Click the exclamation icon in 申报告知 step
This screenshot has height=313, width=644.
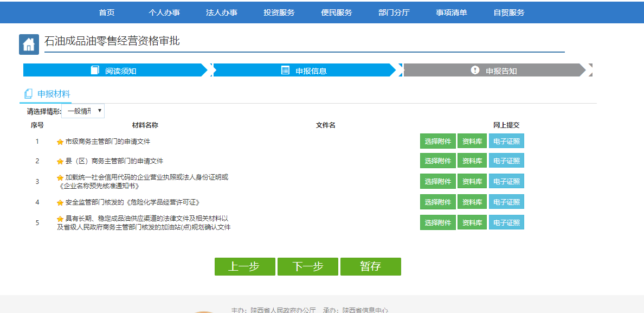pos(475,71)
